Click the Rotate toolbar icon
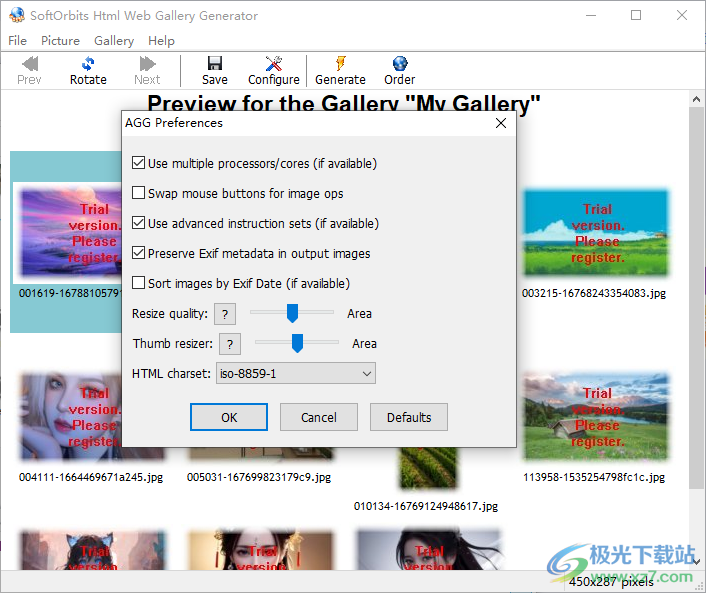The height and width of the screenshot is (593, 706). (88, 63)
